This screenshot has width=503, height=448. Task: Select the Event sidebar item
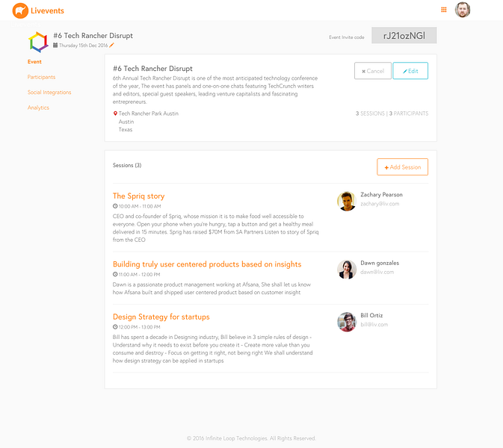tap(34, 61)
